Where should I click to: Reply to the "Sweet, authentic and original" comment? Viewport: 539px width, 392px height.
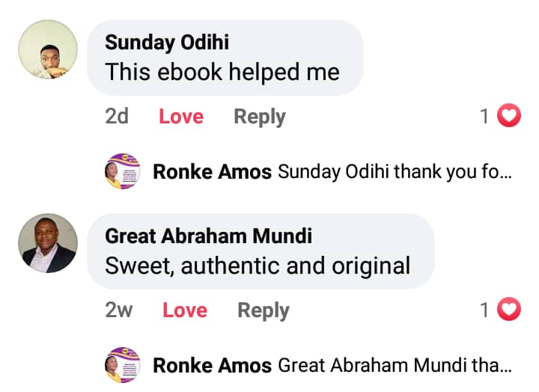click(263, 310)
